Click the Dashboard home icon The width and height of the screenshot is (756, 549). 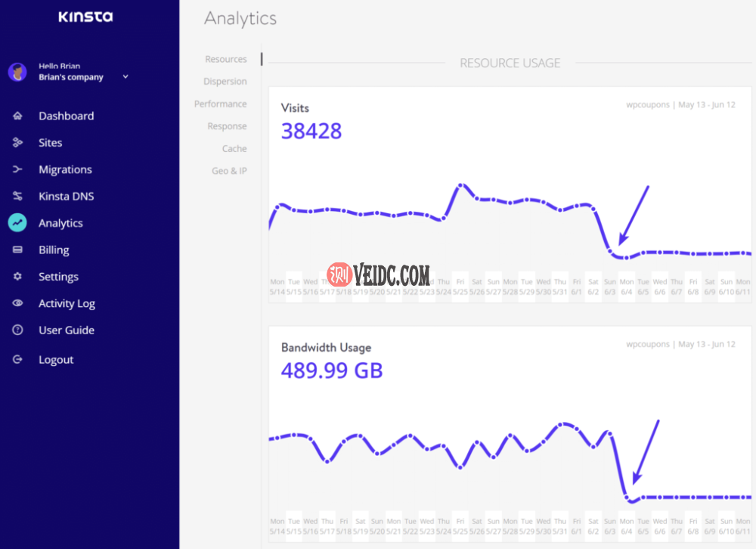coord(17,116)
